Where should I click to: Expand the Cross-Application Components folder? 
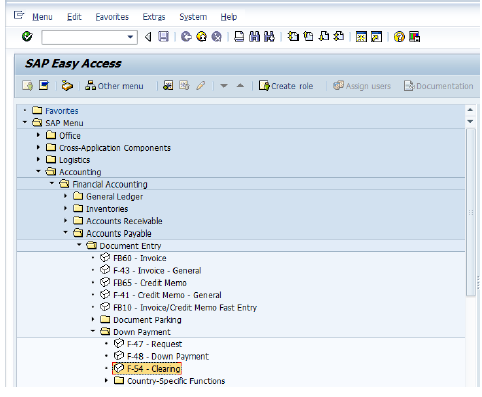point(38,147)
